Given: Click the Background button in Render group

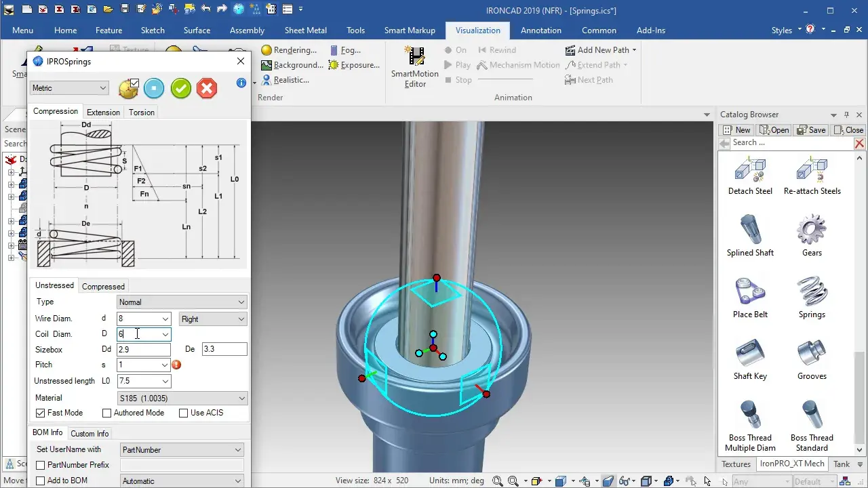Looking at the screenshot, I should click(293, 65).
